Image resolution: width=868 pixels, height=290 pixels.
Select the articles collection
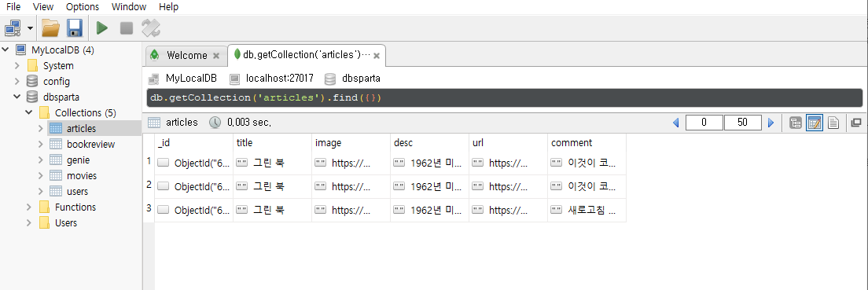(81, 128)
